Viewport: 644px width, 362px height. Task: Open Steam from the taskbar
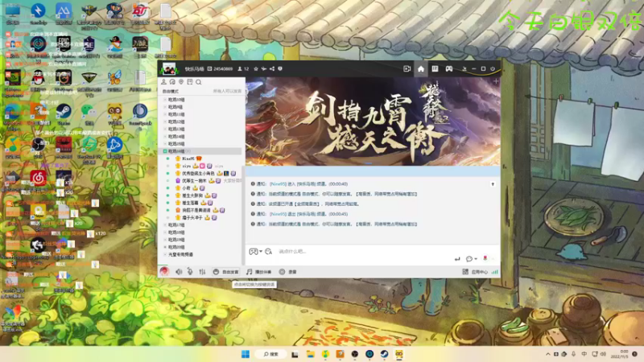click(384, 354)
